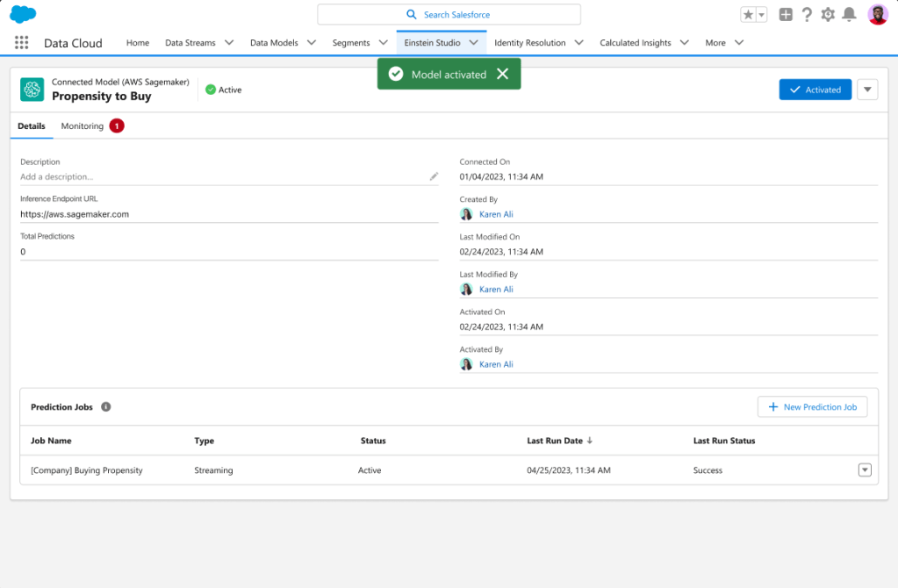Expand the Data Streams nav dropdown
This screenshot has width=898, height=588.
click(x=229, y=41)
